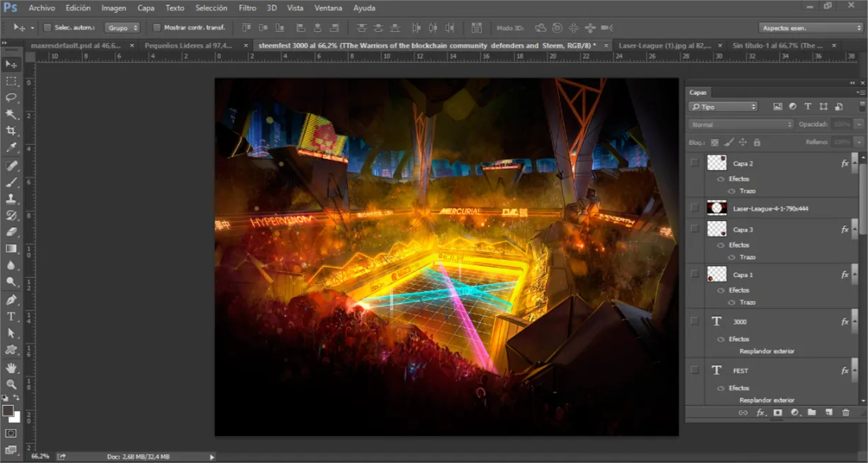Open the tool preset picker arrow

click(x=32, y=28)
